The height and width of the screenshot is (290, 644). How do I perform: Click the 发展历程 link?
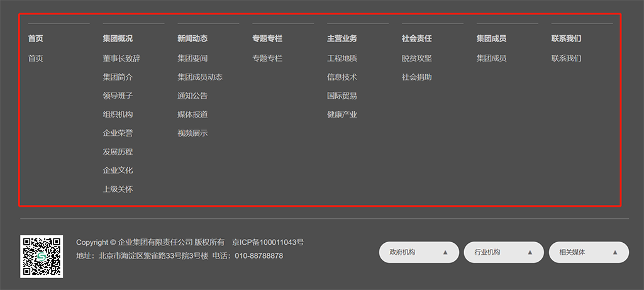118,152
